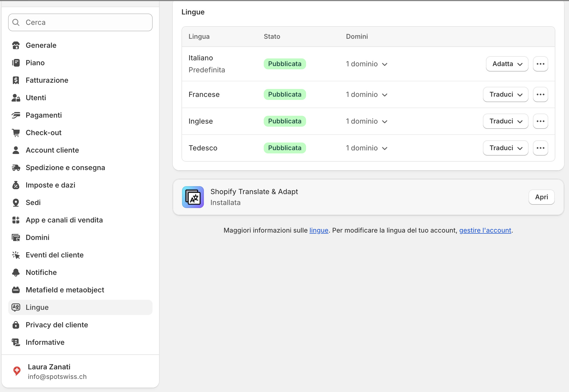The width and height of the screenshot is (569, 392).
Task: Select Metafield e metaobject in sidebar
Action: pyautogui.click(x=65, y=290)
